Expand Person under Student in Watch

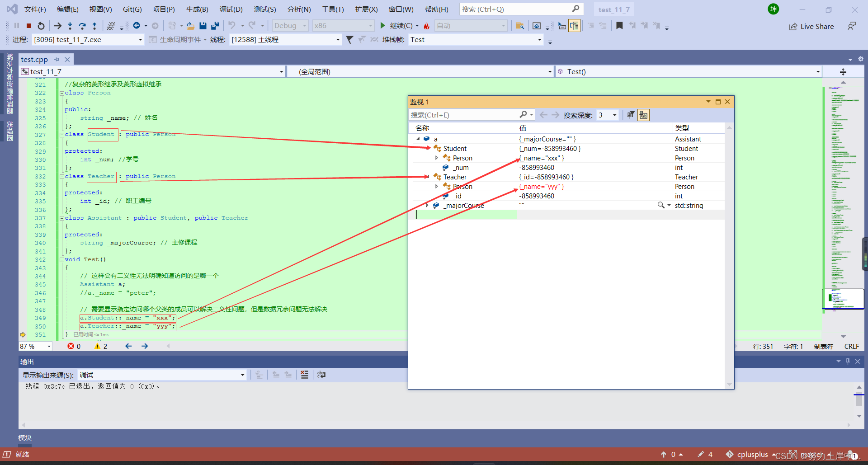[437, 158]
